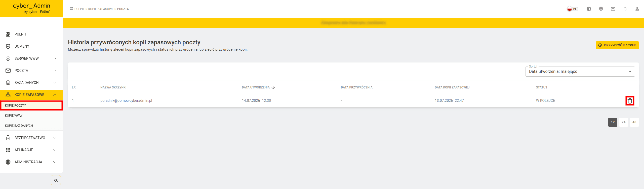This screenshot has width=644, height=189.
Task: Collapse the sidebar with double-arrow button
Action: 56,180
